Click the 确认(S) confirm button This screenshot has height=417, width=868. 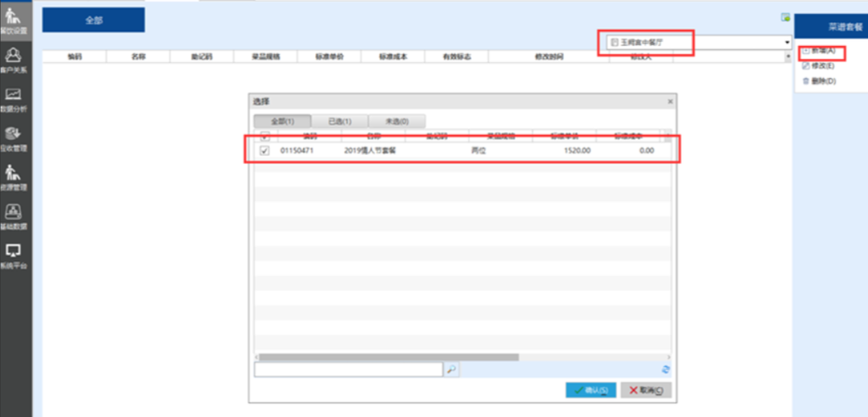pos(591,390)
